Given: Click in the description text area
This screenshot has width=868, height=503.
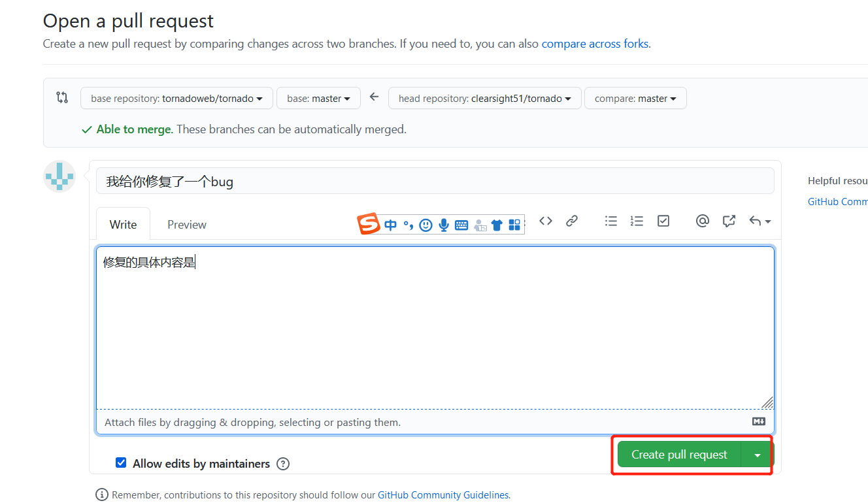Looking at the screenshot, I should pyautogui.click(x=435, y=328).
